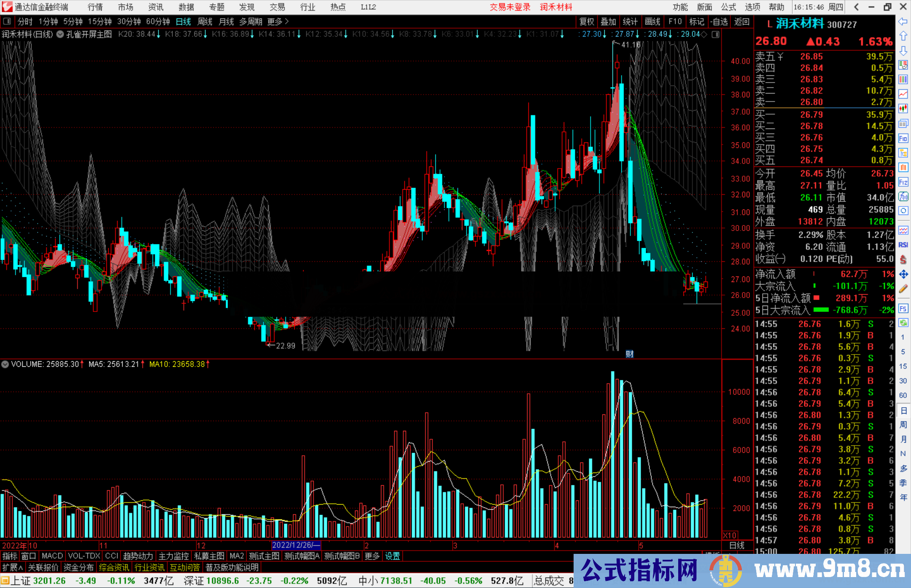The image size is (911, 588).
Task: Click the red line-chart icon in sidebar
Action: click(x=903, y=94)
